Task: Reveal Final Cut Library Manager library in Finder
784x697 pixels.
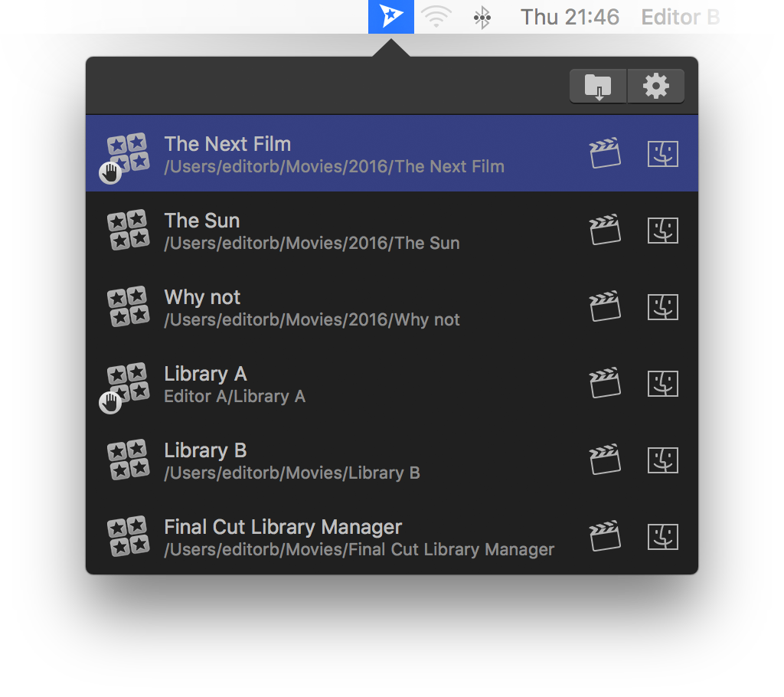Action: (x=663, y=537)
